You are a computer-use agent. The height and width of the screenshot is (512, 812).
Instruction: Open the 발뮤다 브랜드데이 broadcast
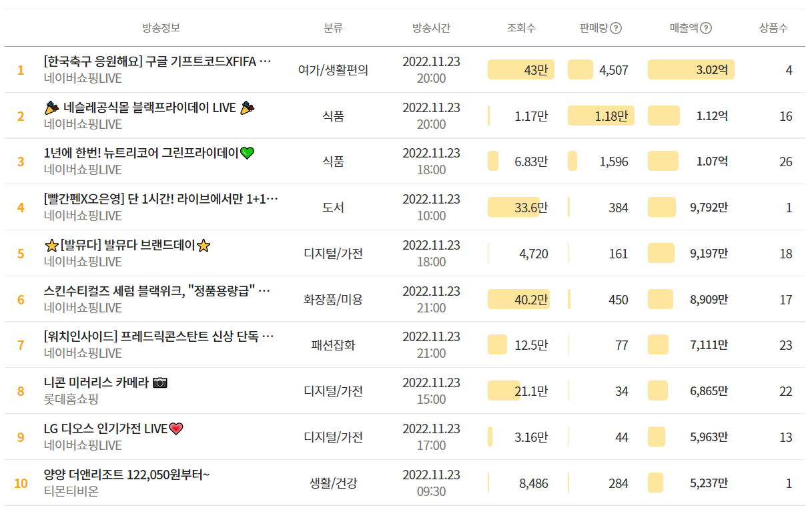(127, 245)
